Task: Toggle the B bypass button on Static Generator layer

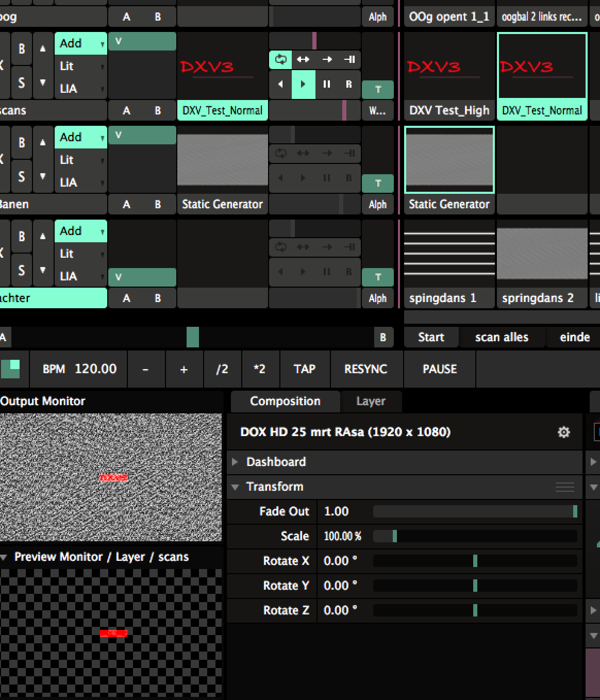Action: tap(22, 143)
